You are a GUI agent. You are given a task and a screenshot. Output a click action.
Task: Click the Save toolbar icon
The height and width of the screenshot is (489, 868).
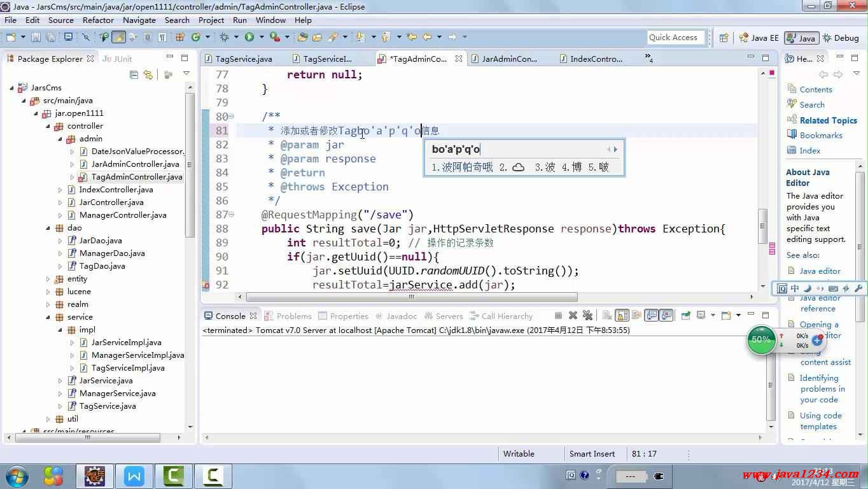click(x=36, y=38)
